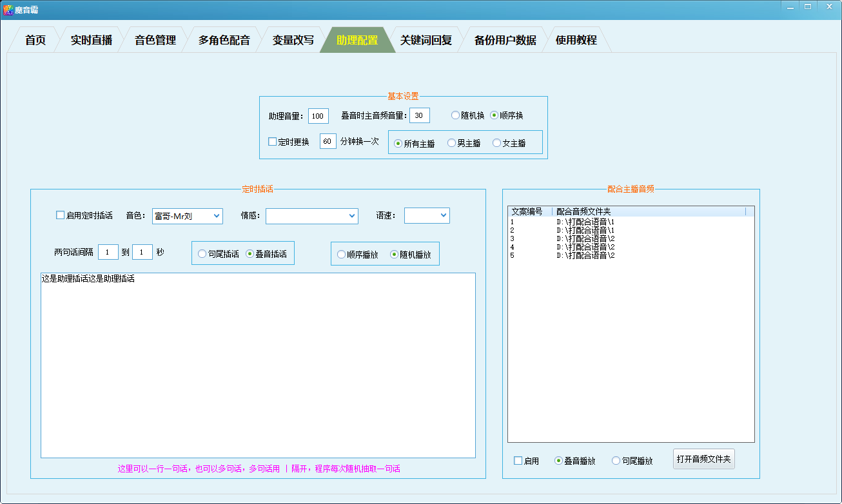Open the 使用教程 tab

pos(576,40)
